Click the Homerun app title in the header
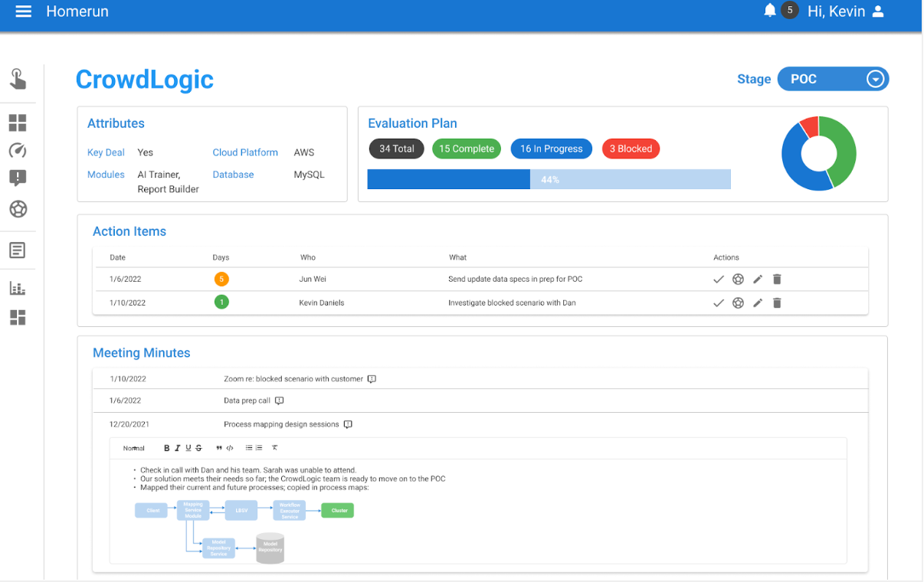Image resolution: width=924 pixels, height=582 pixels. (x=77, y=11)
